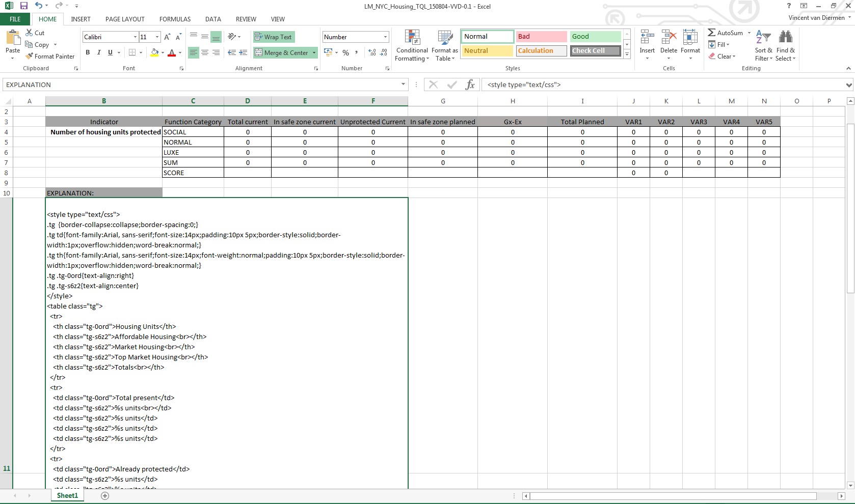The width and height of the screenshot is (855, 504).
Task: Switch to the FORMULAS tab
Action: [175, 19]
